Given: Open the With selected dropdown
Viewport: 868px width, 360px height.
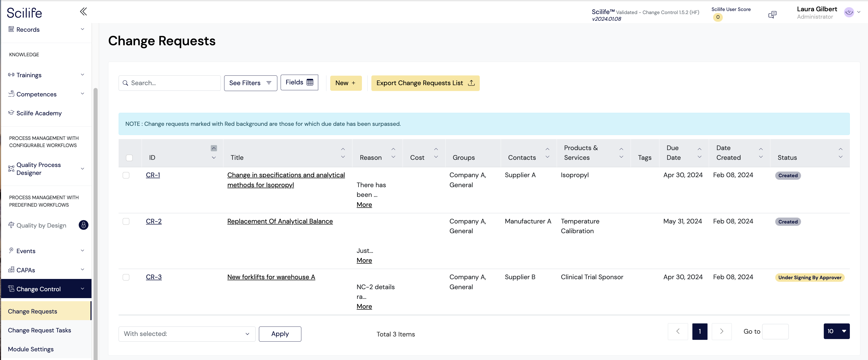Looking at the screenshot, I should 187,334.
